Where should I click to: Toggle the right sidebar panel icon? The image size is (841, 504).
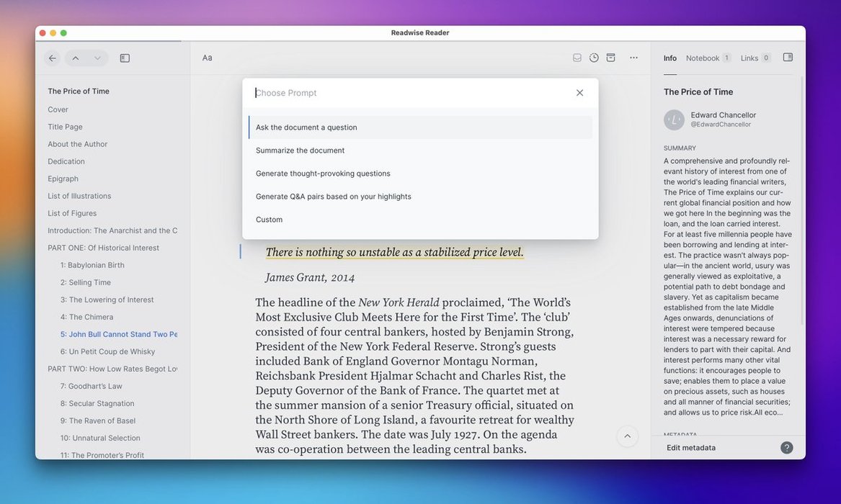pyautogui.click(x=788, y=58)
